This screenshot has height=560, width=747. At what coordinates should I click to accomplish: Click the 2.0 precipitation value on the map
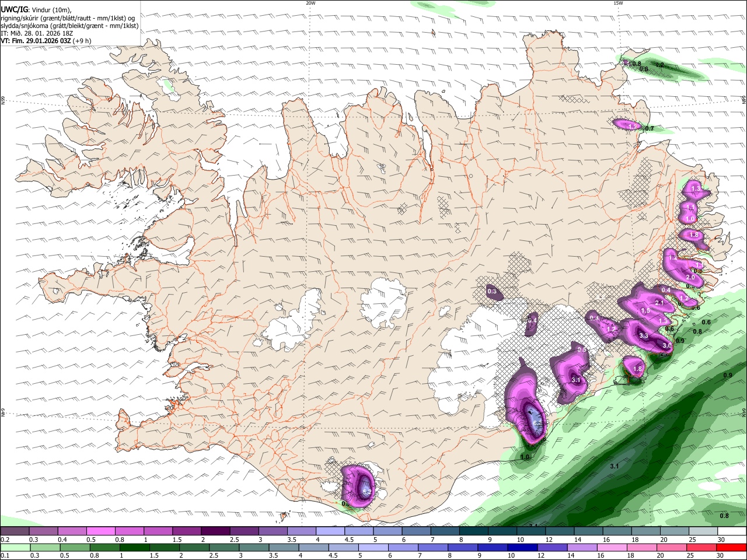pos(690,278)
